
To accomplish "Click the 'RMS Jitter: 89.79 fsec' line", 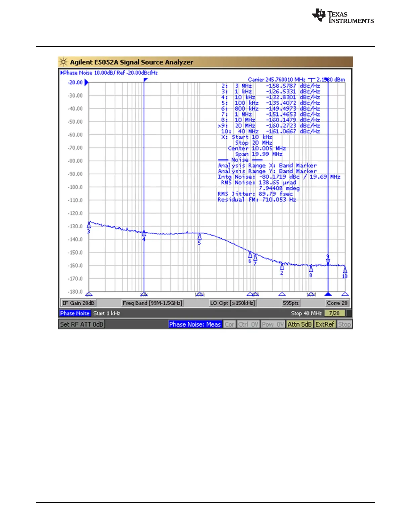I will coord(255,194).
